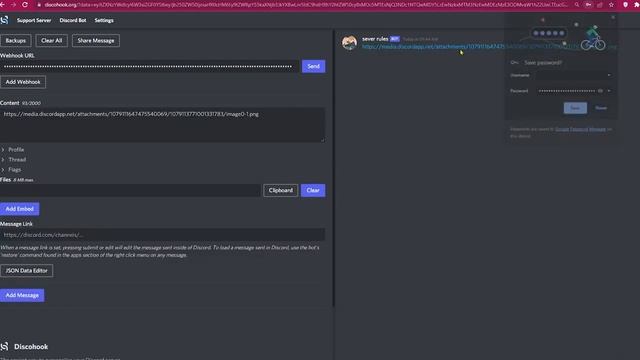Send the webhook message with Send button
This screenshot has height=360, width=640.
[313, 66]
